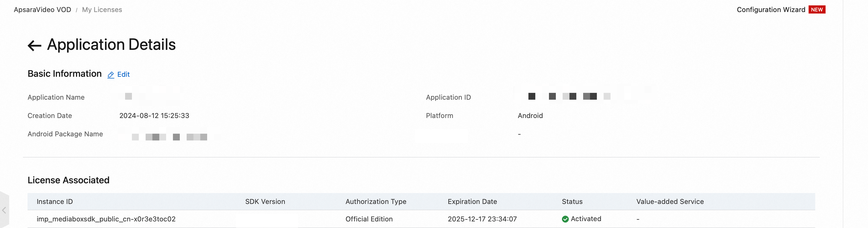The image size is (868, 228).
Task: Select instance imp_mediaboxsdk_public_cn-x0r3e3toc02
Action: 106,219
